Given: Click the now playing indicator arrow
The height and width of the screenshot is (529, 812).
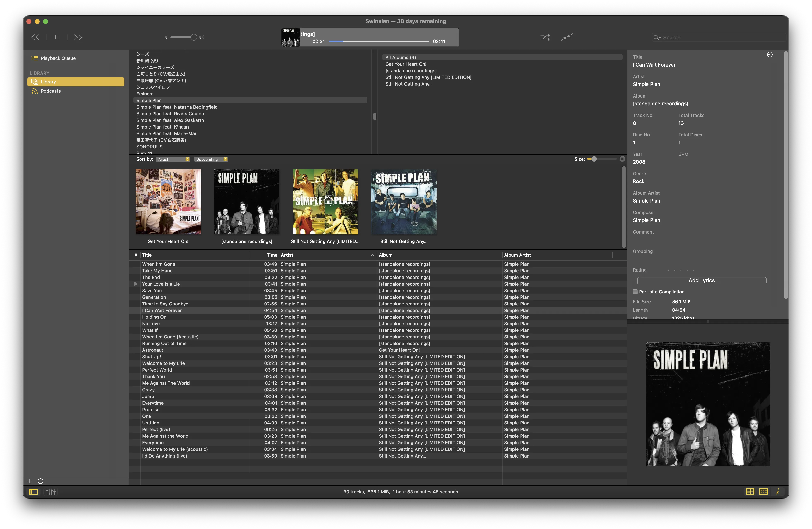Looking at the screenshot, I should pos(136,284).
